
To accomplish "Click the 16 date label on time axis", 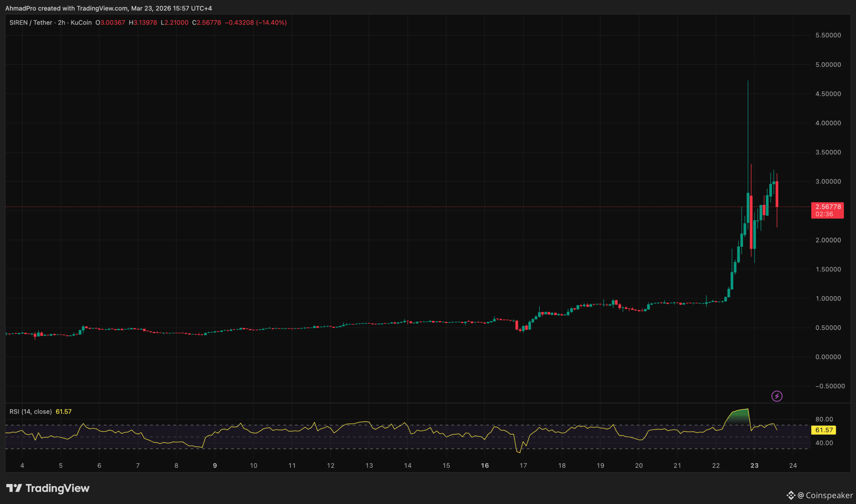I will [x=485, y=466].
